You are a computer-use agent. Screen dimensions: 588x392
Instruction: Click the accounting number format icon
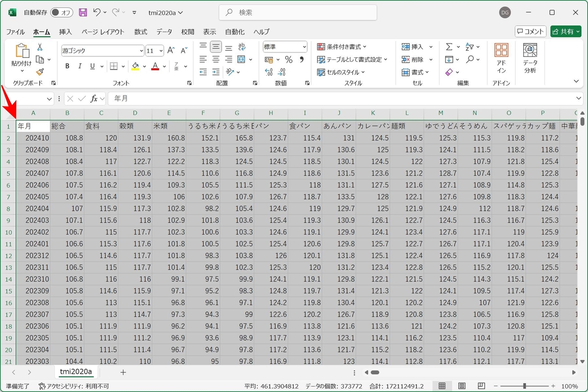pos(269,60)
